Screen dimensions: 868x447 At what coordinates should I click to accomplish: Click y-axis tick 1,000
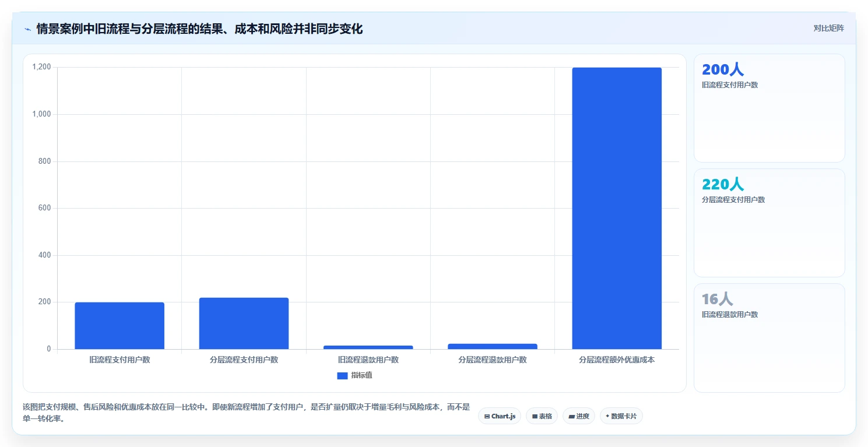tap(41, 114)
